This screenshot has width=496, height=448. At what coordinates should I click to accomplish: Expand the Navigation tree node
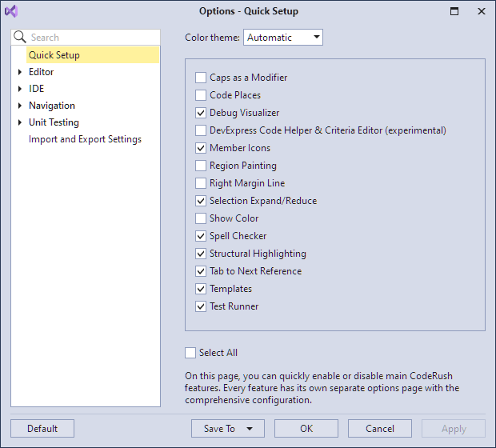coord(20,106)
